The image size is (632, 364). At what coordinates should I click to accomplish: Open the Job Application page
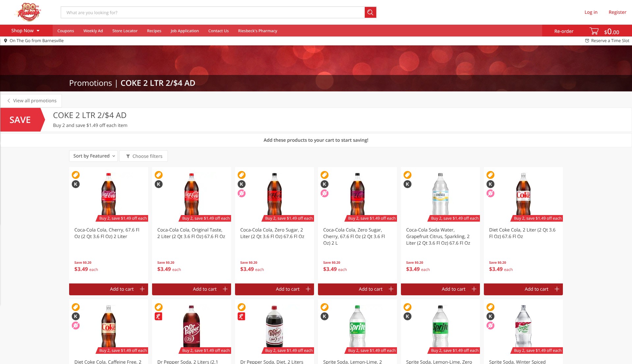coord(185,31)
